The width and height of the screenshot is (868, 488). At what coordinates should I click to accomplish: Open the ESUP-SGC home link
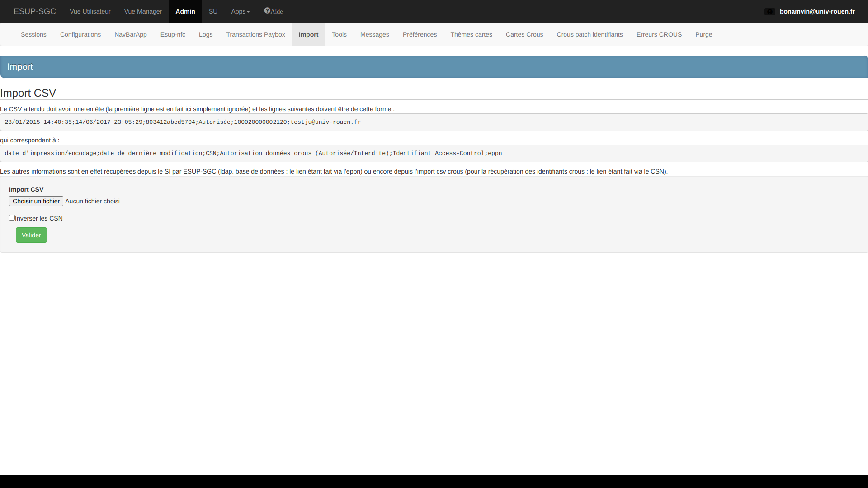(35, 11)
